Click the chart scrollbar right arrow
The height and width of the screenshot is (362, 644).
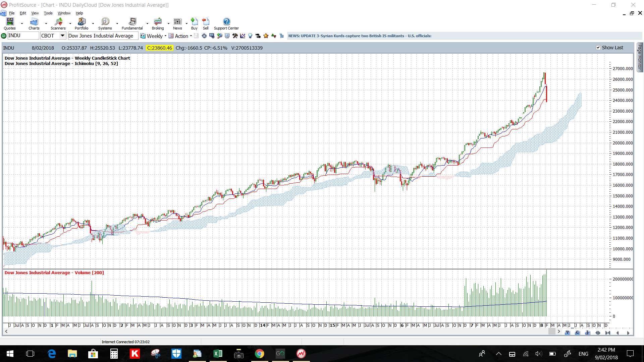coord(559,331)
